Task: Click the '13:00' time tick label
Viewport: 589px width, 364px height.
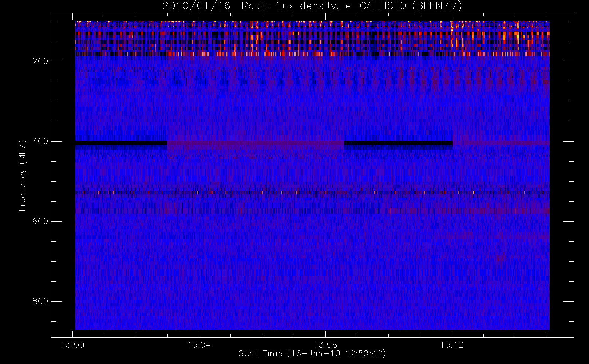Action: (72, 345)
